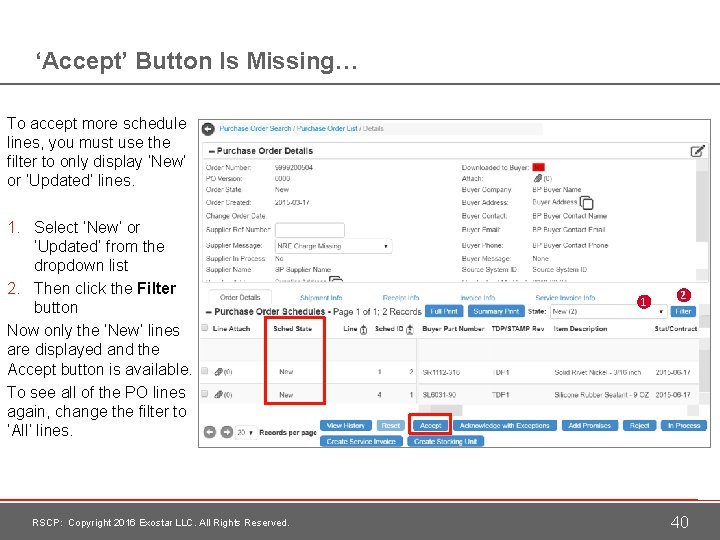Open the Purchase Order Search breadcrumb link
The height and width of the screenshot is (540, 720).
255,129
